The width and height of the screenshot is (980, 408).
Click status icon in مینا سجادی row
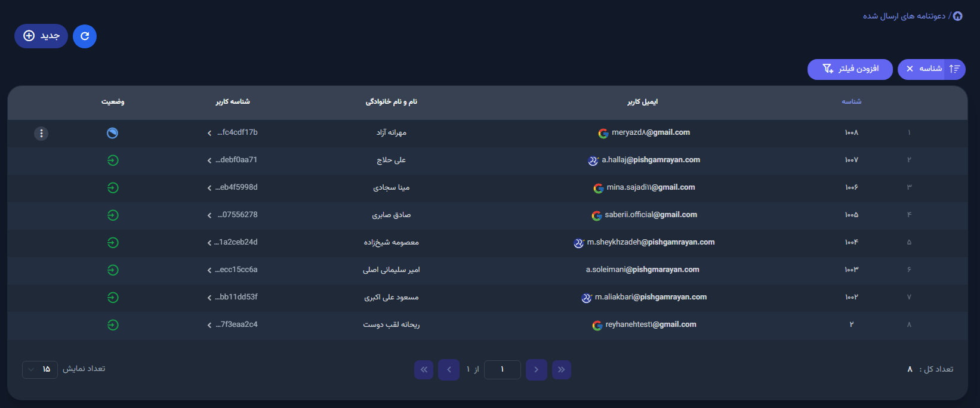pyautogui.click(x=113, y=188)
